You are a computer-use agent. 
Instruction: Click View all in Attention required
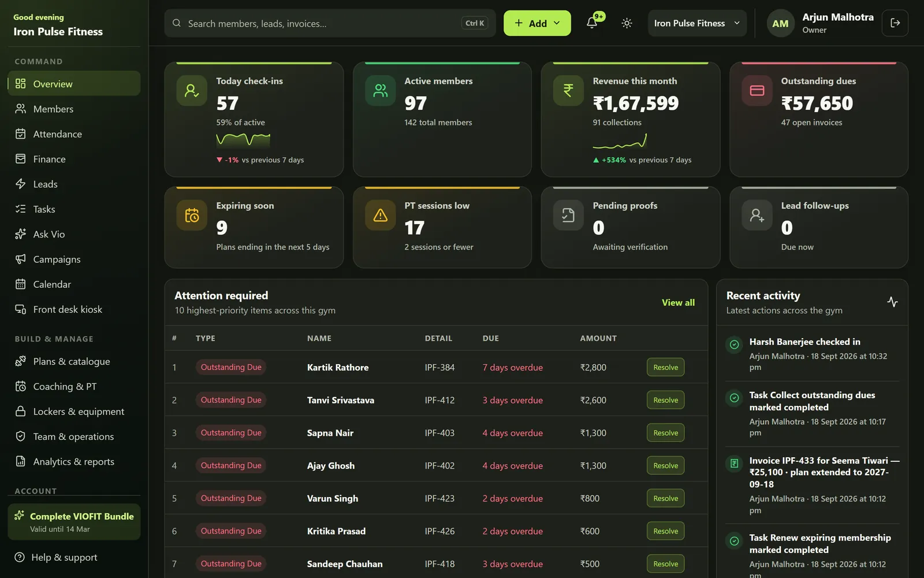point(678,302)
